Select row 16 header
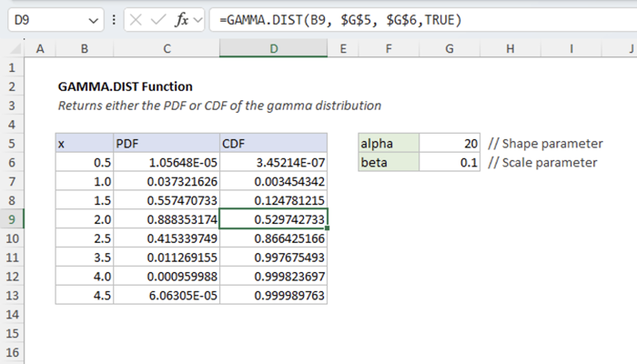The width and height of the screenshot is (637, 364). click(x=12, y=352)
